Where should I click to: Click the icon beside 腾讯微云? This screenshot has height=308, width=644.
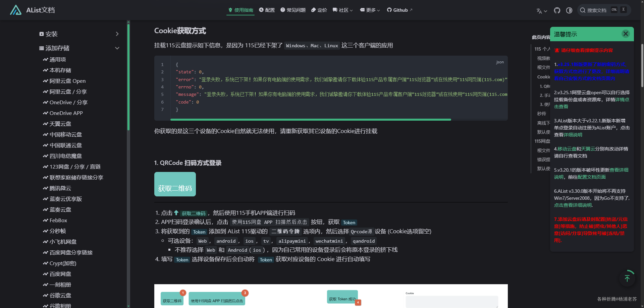(x=46, y=188)
